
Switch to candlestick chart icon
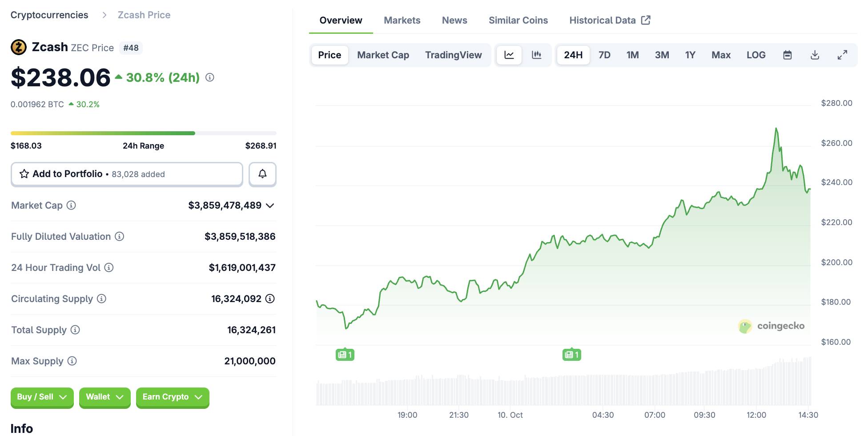point(537,55)
